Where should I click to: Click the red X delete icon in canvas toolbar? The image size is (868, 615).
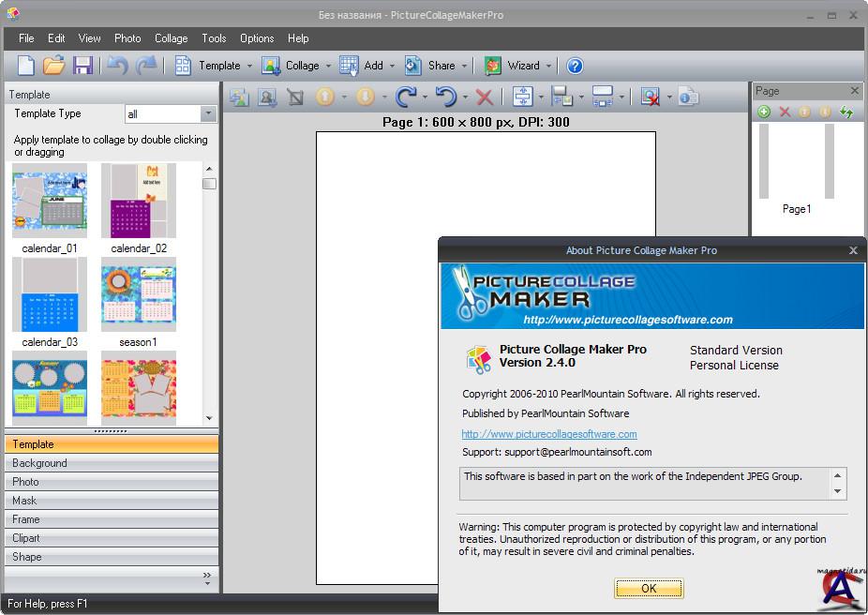[485, 97]
